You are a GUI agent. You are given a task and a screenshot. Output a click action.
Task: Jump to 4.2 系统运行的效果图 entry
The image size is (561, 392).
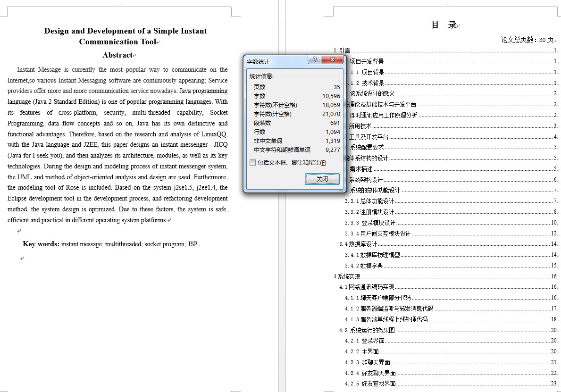click(x=448, y=330)
